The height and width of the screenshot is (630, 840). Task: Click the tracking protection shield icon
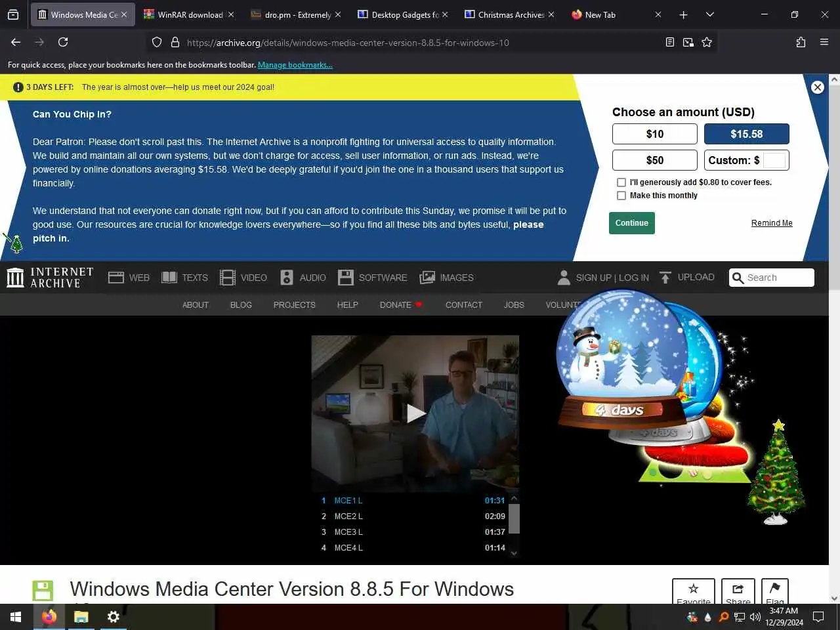[x=157, y=42]
